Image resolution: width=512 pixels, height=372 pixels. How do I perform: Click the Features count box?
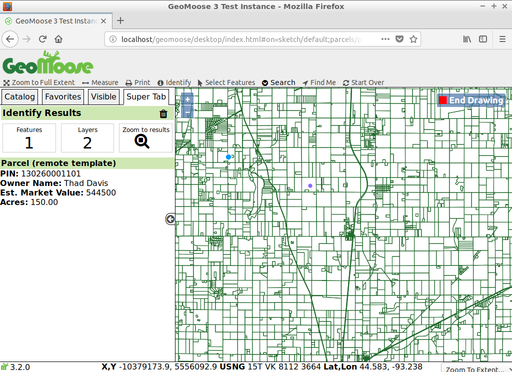click(x=29, y=138)
